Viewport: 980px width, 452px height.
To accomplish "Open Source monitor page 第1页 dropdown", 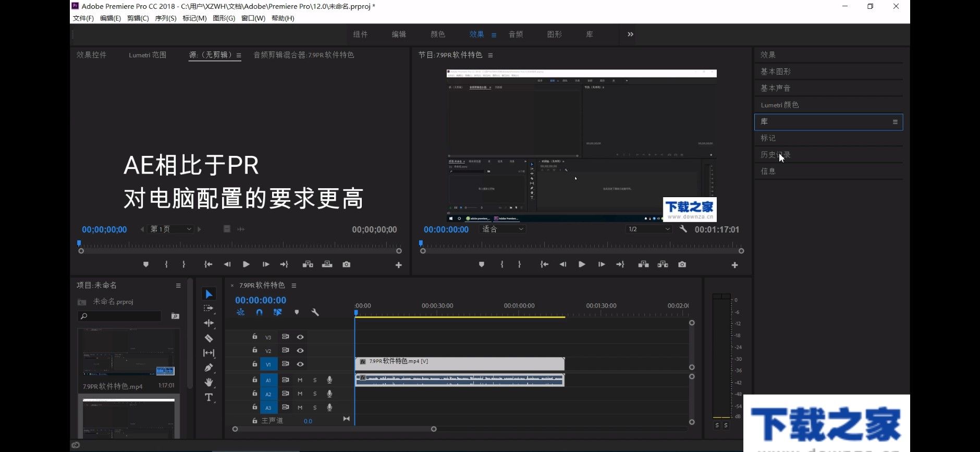I will pyautogui.click(x=171, y=229).
